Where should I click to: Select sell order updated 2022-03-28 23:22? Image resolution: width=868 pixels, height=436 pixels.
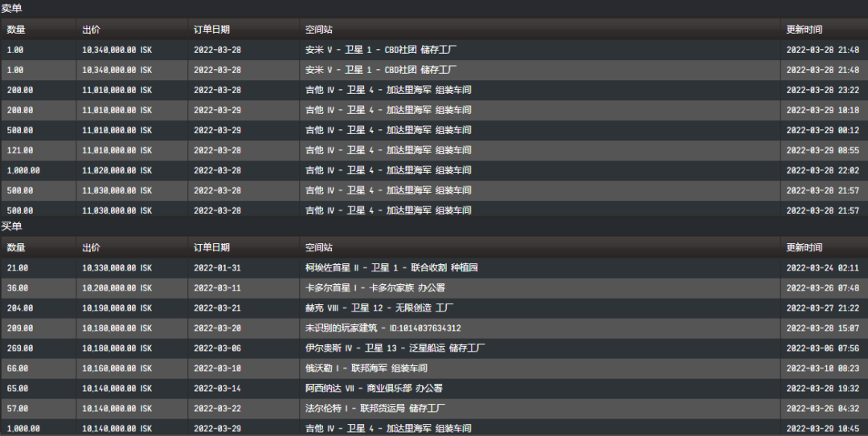[x=822, y=90]
